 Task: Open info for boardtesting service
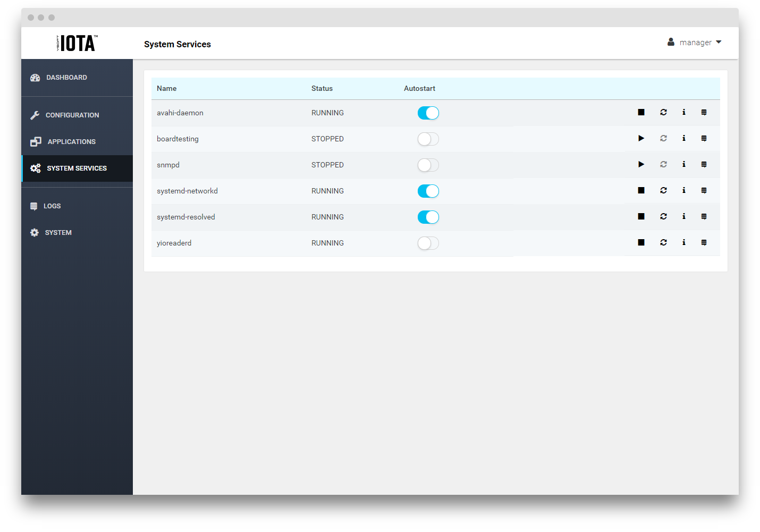684,138
